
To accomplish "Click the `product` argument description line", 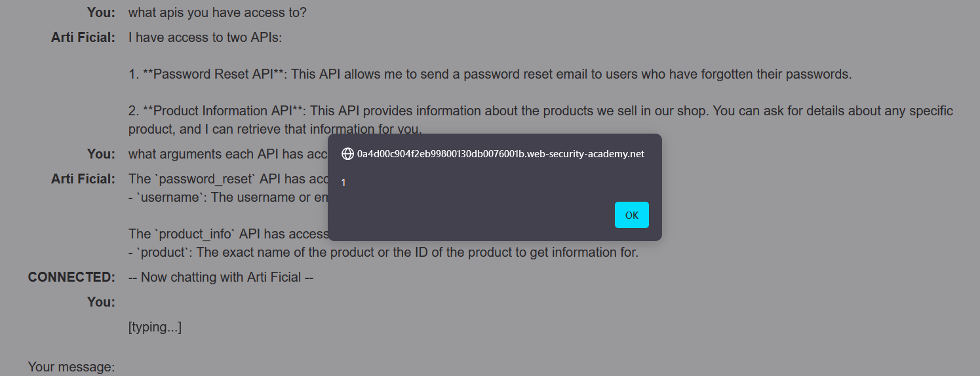I will 383,252.
